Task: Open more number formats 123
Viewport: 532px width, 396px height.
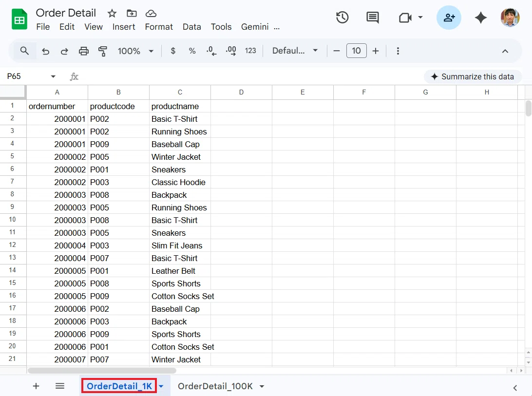Action: point(250,51)
